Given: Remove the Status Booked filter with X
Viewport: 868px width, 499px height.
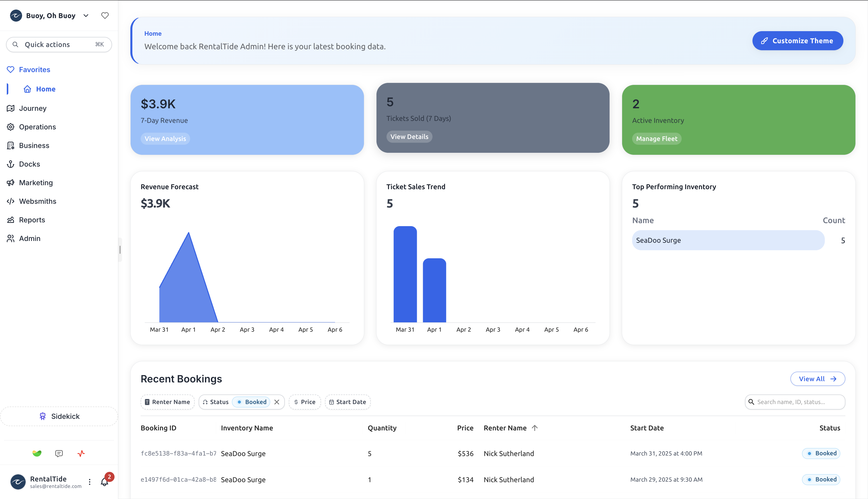Looking at the screenshot, I should 277,402.
